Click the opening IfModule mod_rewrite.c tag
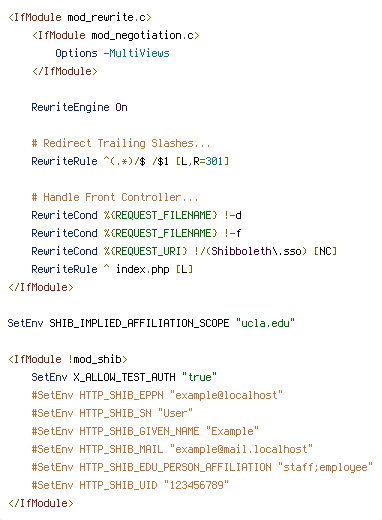 click(x=80, y=17)
